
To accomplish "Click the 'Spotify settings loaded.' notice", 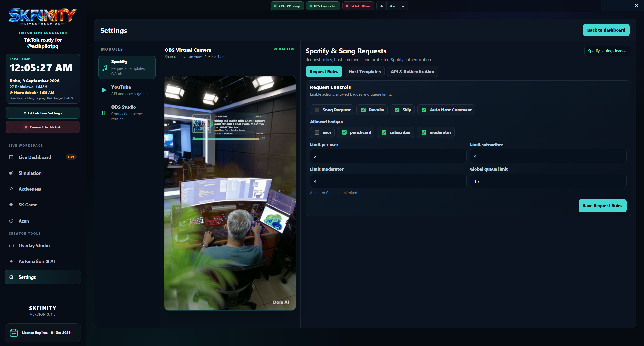I will [608, 51].
